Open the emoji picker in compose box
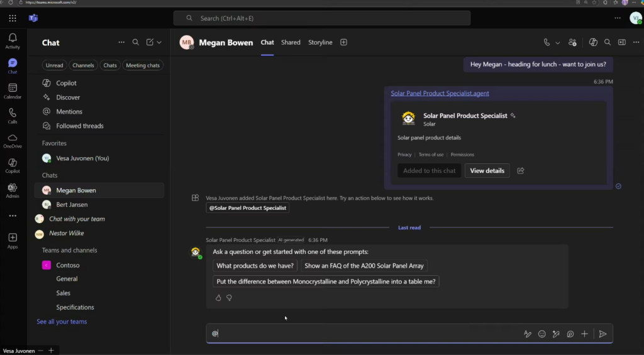Screen dimensions: 644x355 coord(541,334)
